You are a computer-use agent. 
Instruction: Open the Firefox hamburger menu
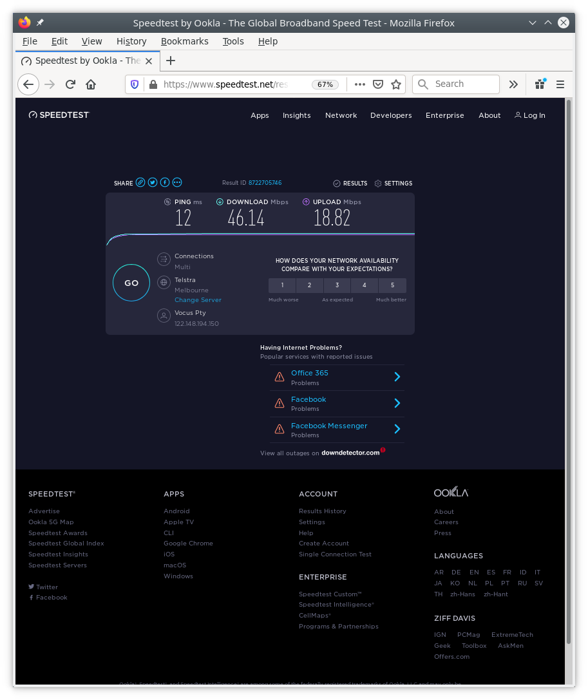click(560, 84)
